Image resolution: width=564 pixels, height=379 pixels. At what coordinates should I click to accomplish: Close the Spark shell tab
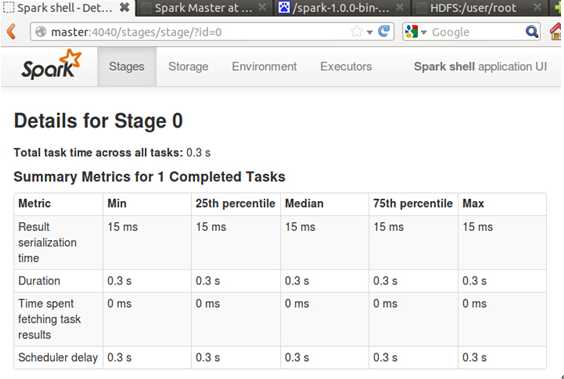[x=124, y=8]
